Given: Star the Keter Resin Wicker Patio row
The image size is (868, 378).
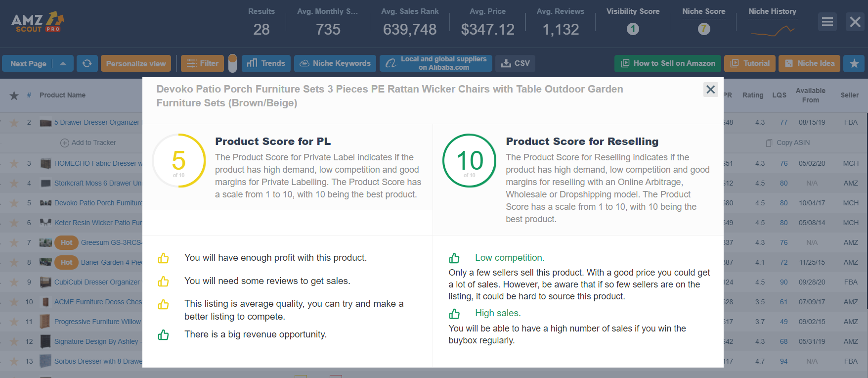Looking at the screenshot, I should click(14, 223).
